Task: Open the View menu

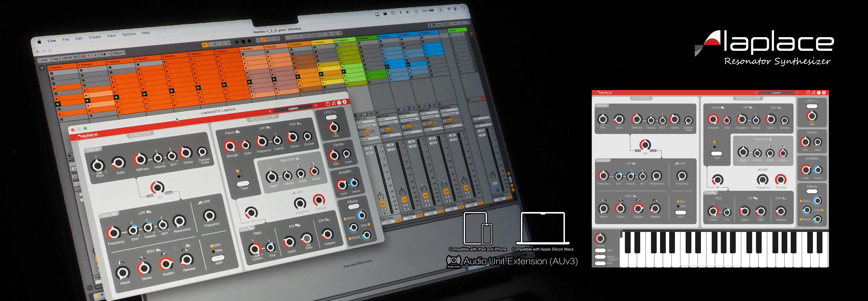Action: 111,36
